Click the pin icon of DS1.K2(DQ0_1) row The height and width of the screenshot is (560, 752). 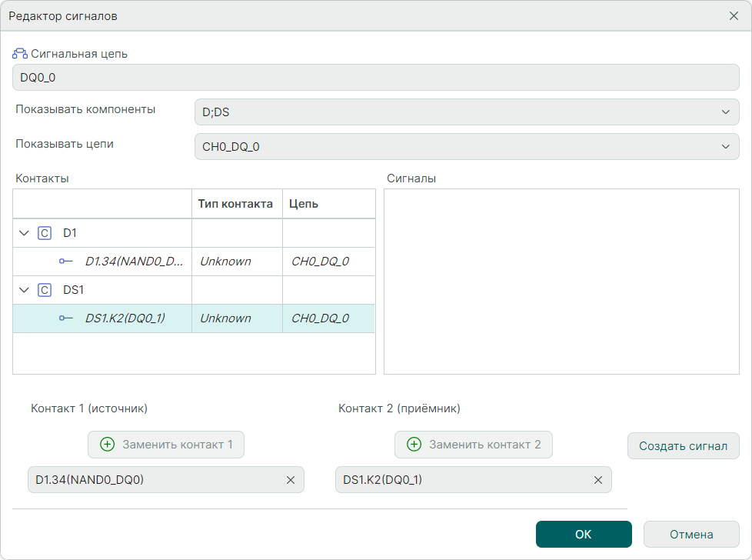click(66, 318)
